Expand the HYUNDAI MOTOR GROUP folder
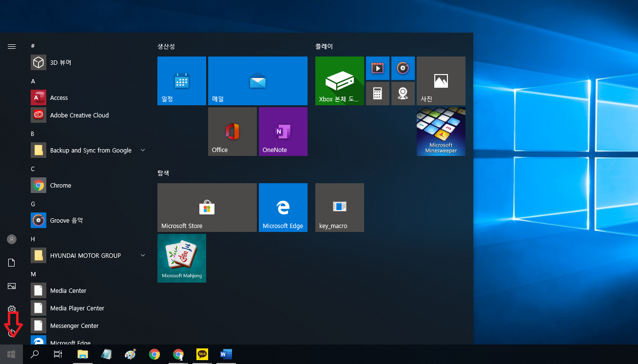 pyautogui.click(x=88, y=255)
